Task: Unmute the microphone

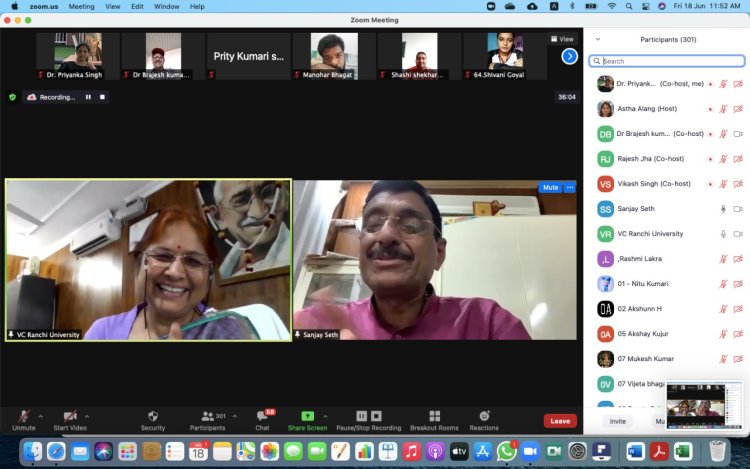Action: pos(24,416)
